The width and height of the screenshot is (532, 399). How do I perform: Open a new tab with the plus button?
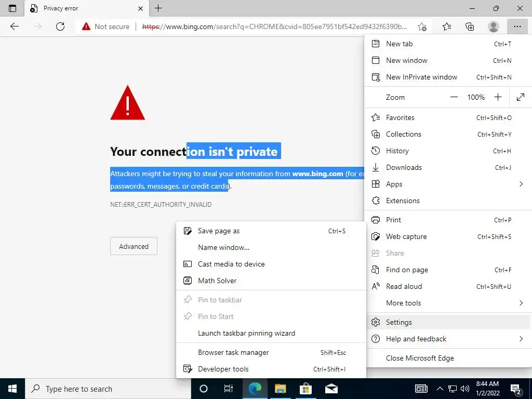coord(158,8)
